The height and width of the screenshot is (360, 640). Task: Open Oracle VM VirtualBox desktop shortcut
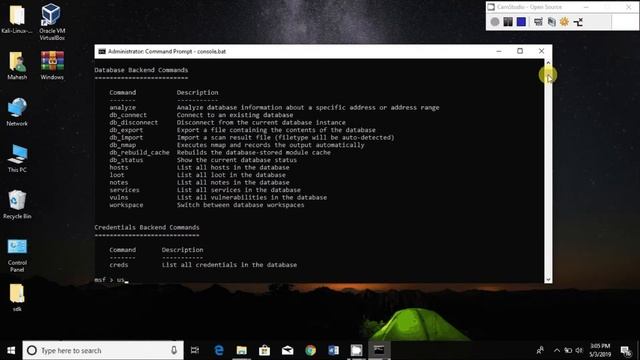click(x=52, y=22)
